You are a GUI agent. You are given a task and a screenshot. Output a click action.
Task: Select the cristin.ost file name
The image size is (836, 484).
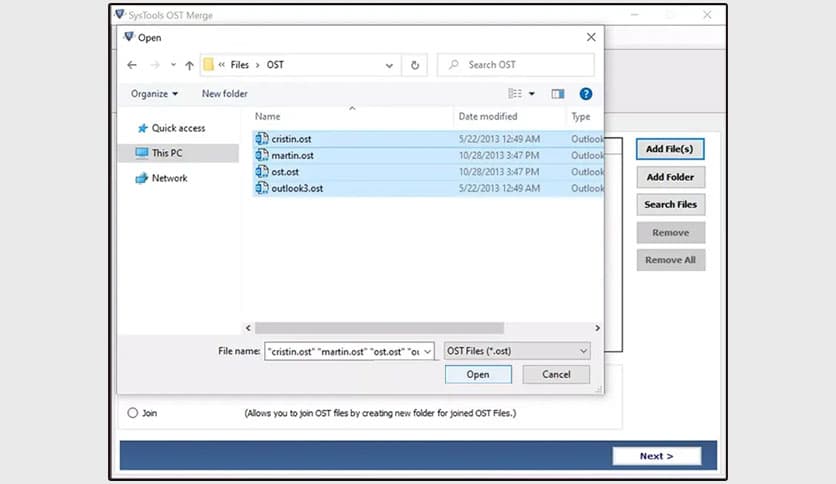coord(291,139)
